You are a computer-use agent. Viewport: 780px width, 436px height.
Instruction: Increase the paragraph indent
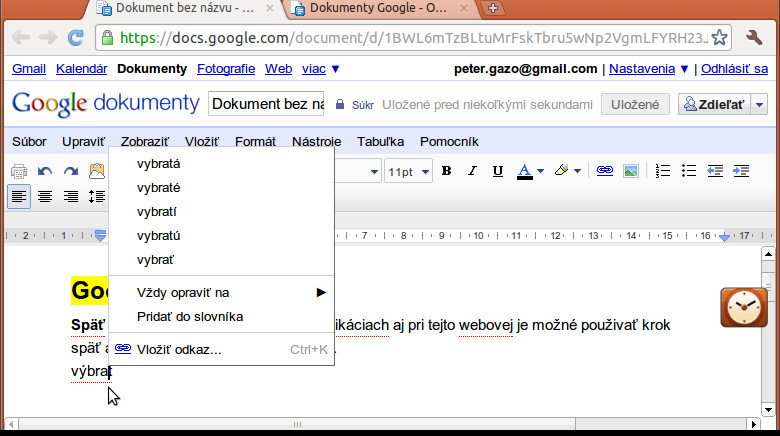coord(741,171)
